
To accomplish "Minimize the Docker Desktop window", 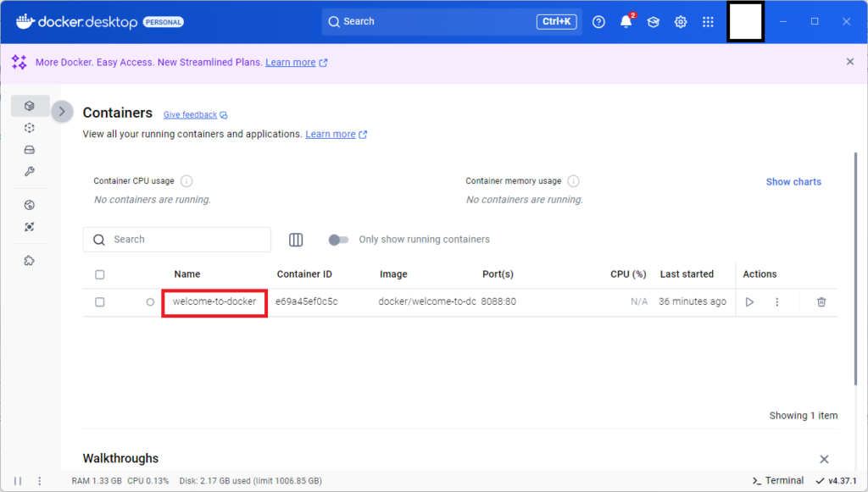I will 783,21.
